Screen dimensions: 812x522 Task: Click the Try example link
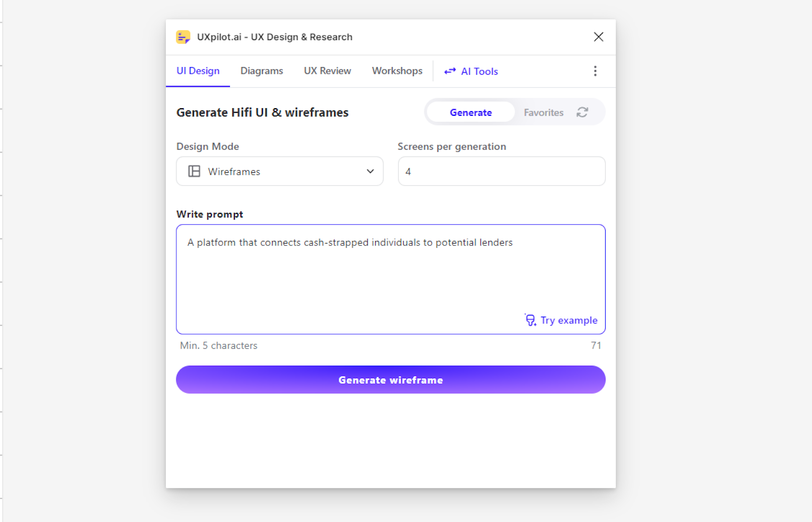[x=569, y=320]
